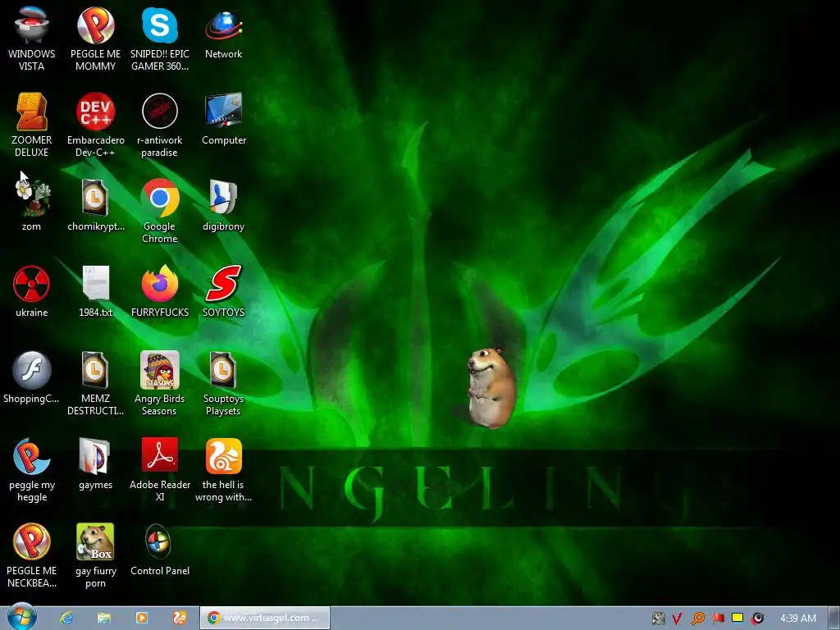Open Windows Media Player from the taskbar
The image size is (840, 630).
pyautogui.click(x=141, y=619)
